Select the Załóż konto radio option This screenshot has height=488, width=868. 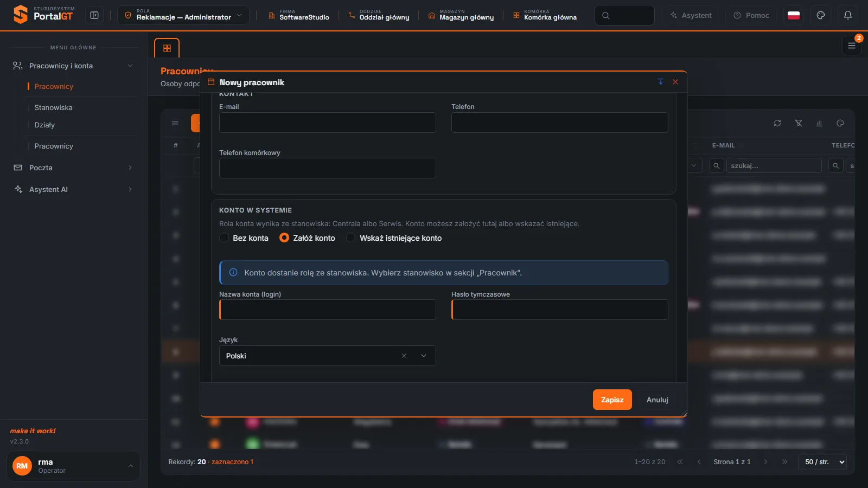pyautogui.click(x=307, y=237)
